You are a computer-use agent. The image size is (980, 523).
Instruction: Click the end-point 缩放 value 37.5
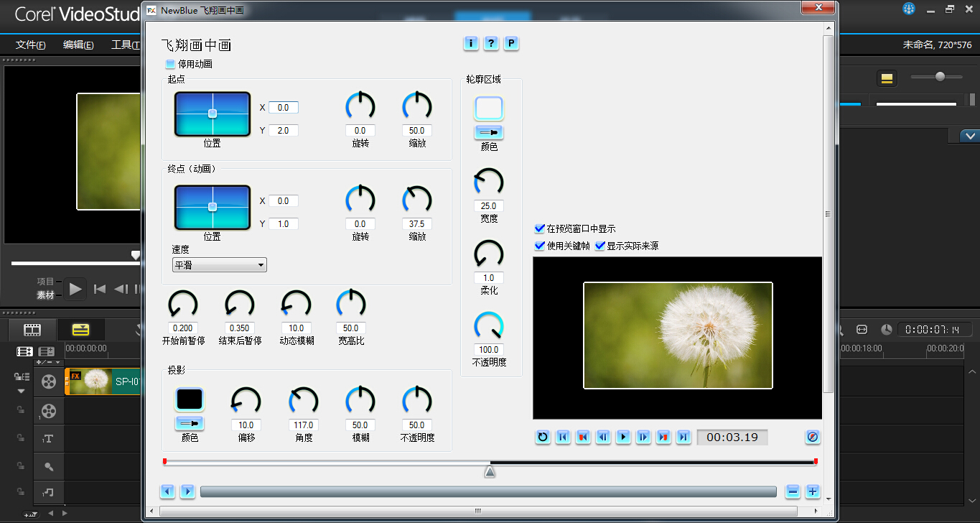point(417,224)
